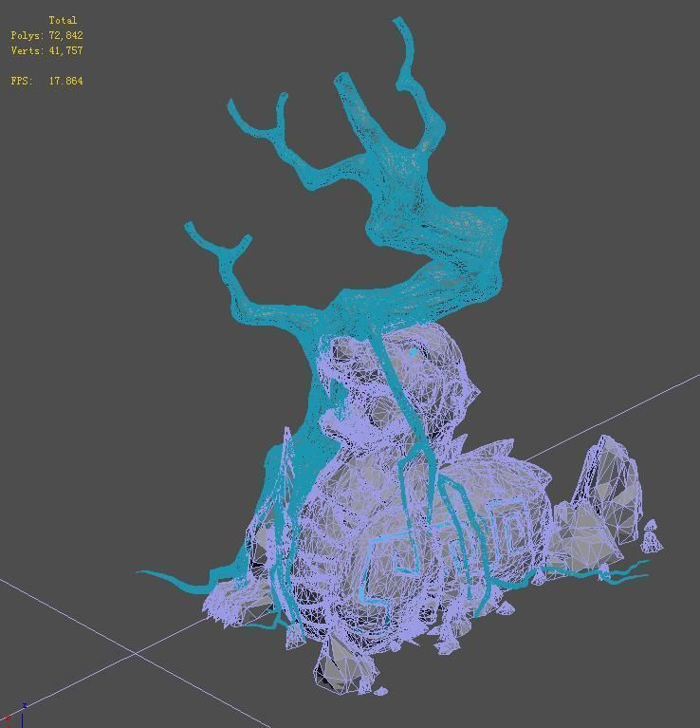This screenshot has width=700, height=728.
Task: Click the "Polys: 72,842" viewport statistic
Action: pos(46,35)
